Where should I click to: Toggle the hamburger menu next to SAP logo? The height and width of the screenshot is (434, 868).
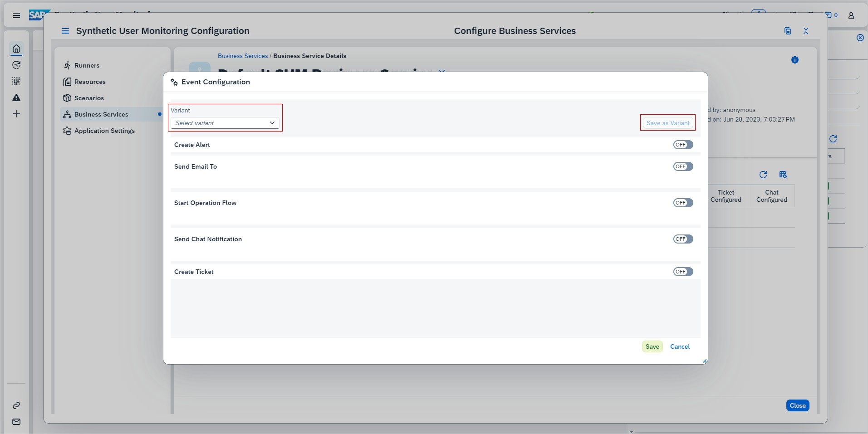coord(16,15)
